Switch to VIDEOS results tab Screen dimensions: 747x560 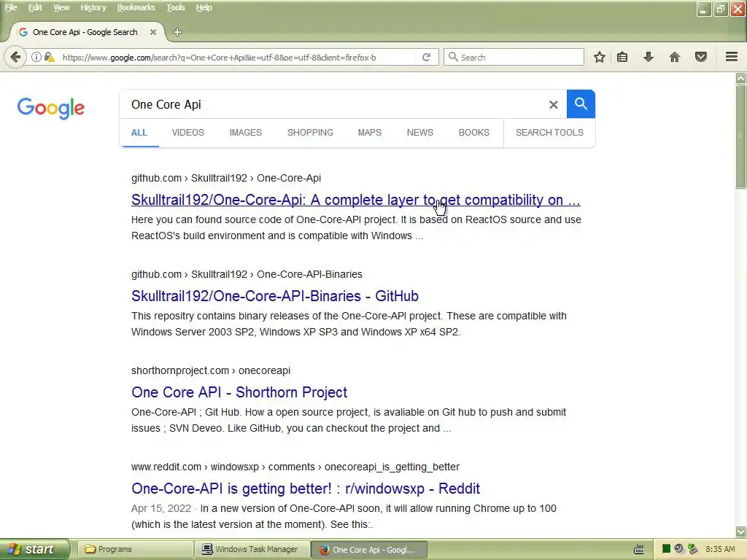187,133
